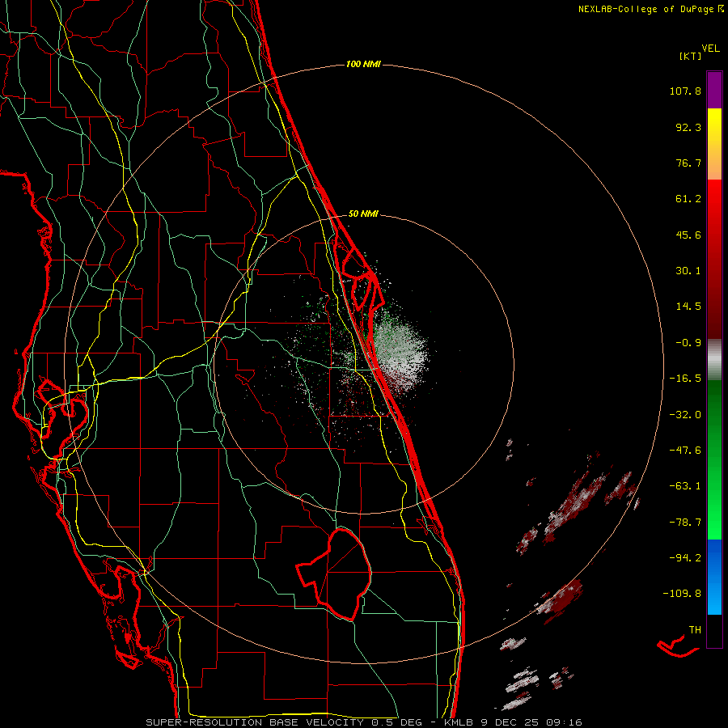Click the blue segment of the color bar

click(714, 577)
